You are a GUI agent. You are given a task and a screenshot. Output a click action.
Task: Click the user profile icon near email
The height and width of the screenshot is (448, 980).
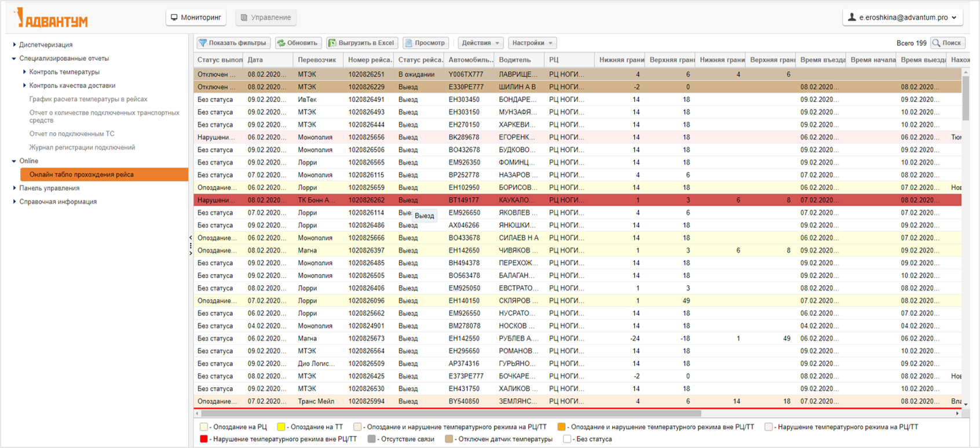tap(852, 17)
